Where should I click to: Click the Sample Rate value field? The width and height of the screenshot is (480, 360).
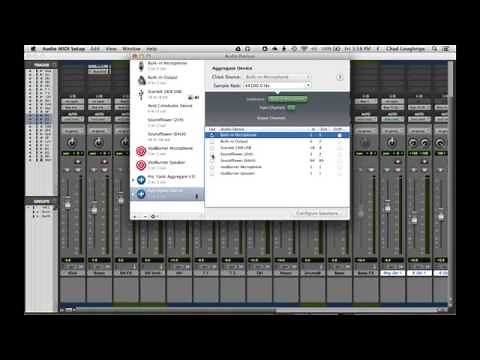point(274,86)
